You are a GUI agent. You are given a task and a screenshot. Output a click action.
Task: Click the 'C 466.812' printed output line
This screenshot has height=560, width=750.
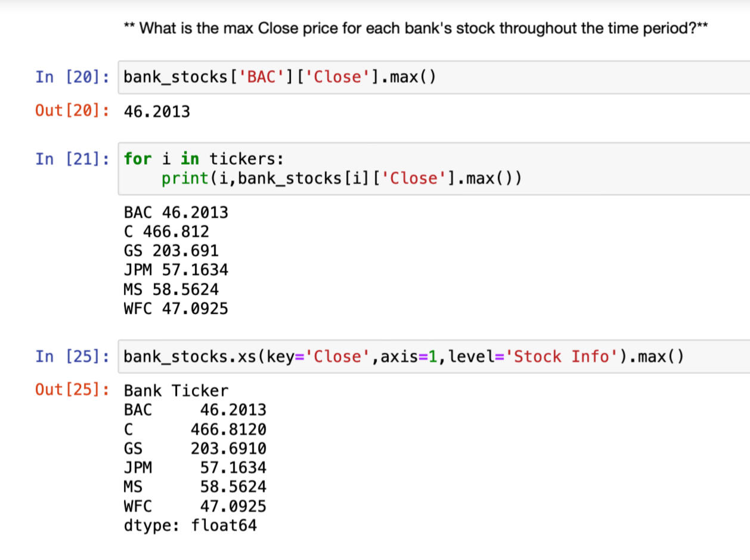click(166, 232)
